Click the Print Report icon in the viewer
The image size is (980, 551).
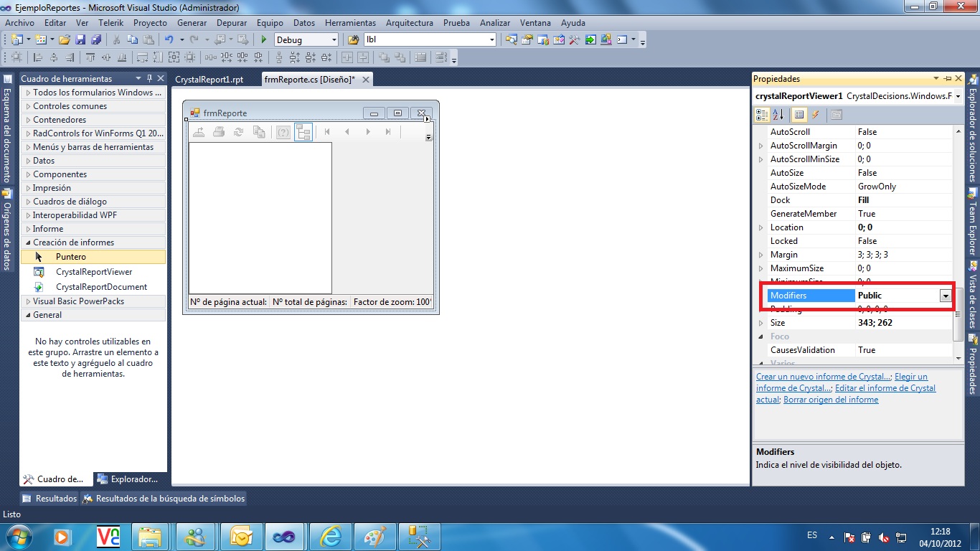(219, 132)
